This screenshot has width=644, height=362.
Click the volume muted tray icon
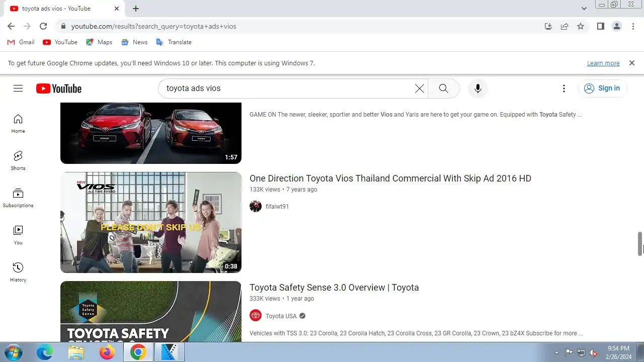point(594,352)
